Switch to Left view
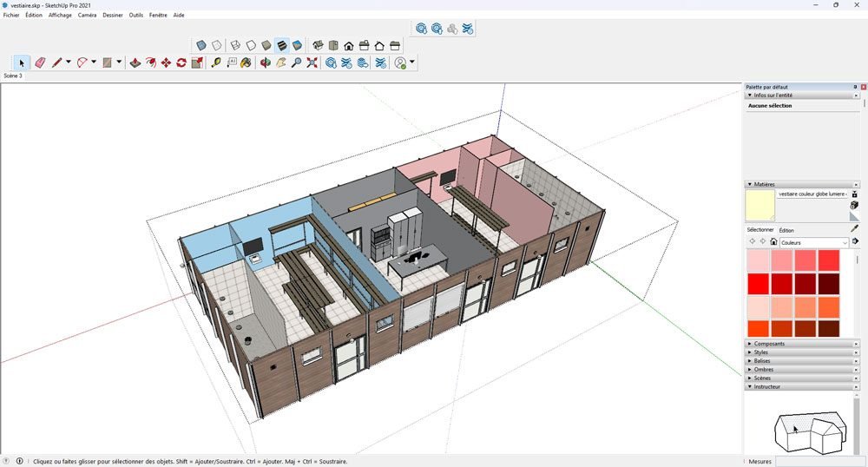 click(395, 45)
